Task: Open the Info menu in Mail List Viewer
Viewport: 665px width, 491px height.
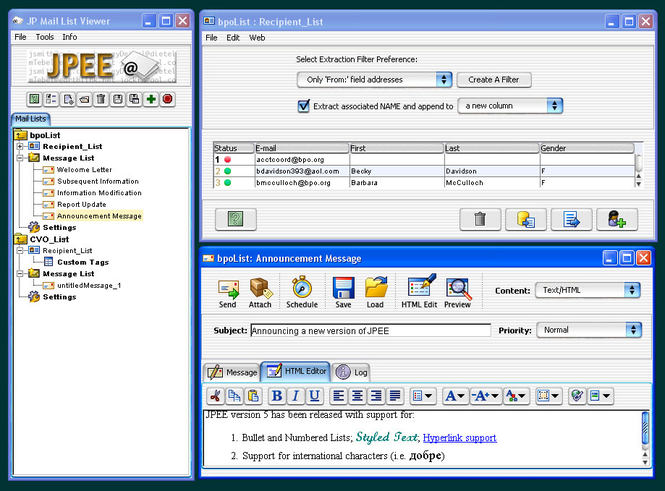Action: pos(70,37)
